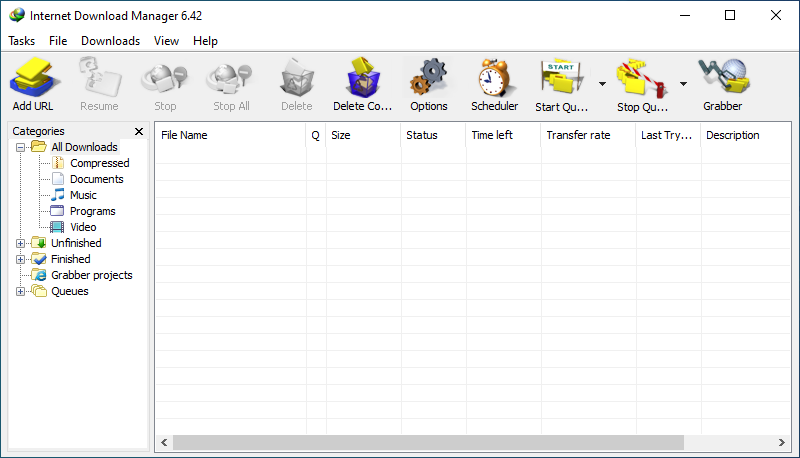Click the Finished folder checkmark icon
800x458 pixels.
39,259
